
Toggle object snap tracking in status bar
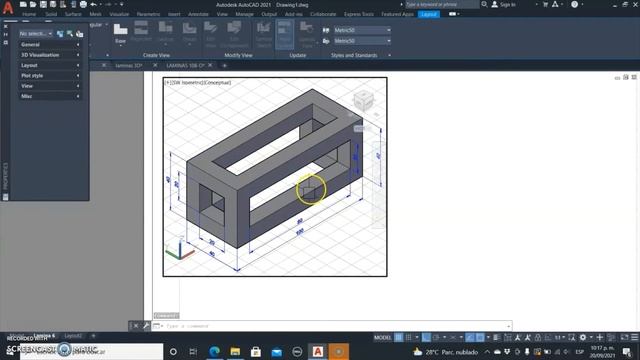pyautogui.click(x=470, y=337)
